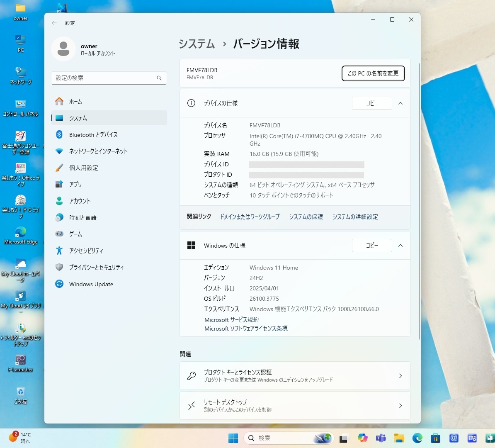Click the Windows logo icon in Windows の仕様
495x448 pixels.
point(191,246)
